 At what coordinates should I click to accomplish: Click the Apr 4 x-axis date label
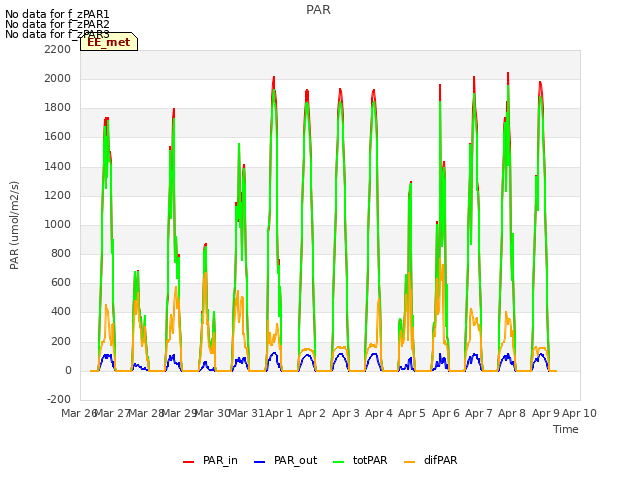379,413
